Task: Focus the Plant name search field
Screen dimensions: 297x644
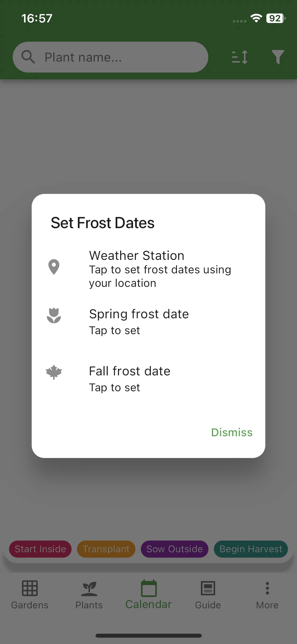Action: 110,57
